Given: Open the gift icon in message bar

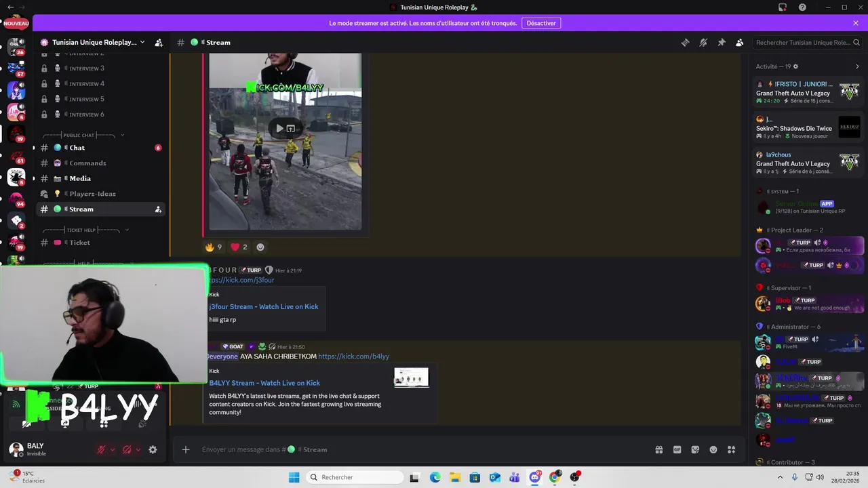Looking at the screenshot, I should [658, 449].
